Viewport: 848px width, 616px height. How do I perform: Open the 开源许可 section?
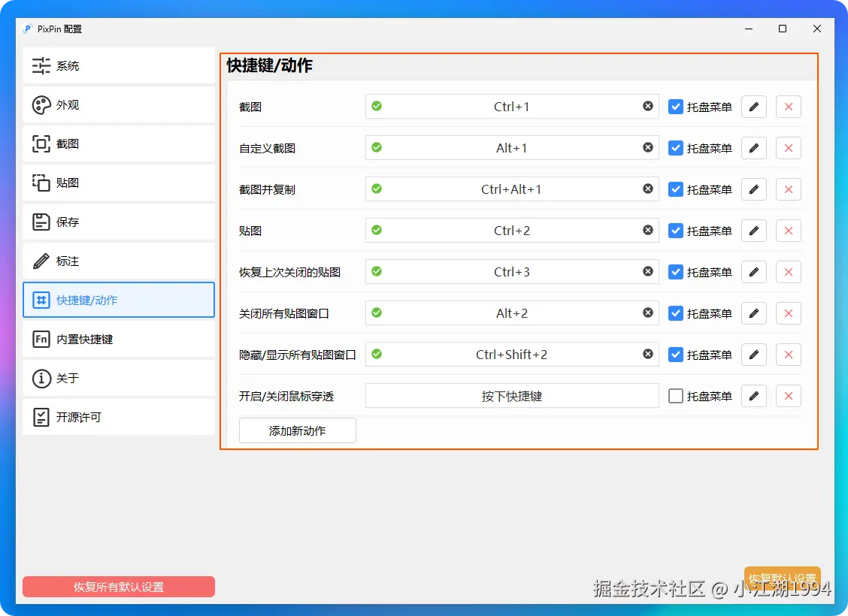point(119,417)
